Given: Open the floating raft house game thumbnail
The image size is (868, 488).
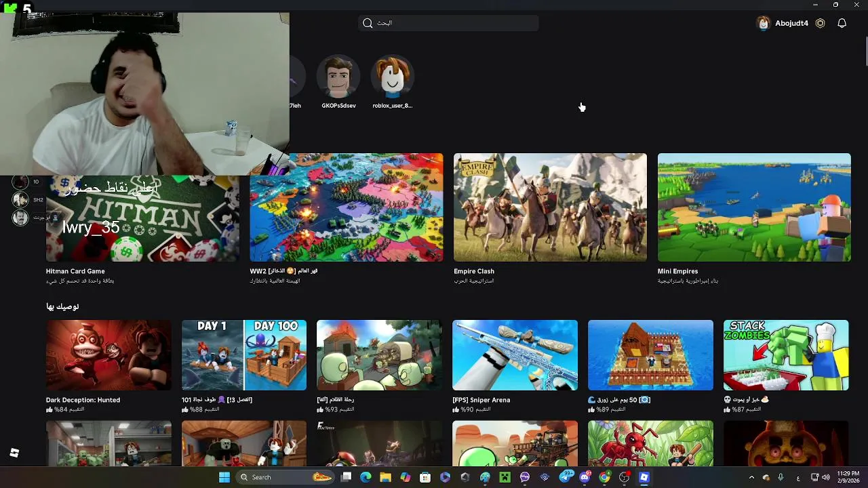Looking at the screenshot, I should point(650,355).
